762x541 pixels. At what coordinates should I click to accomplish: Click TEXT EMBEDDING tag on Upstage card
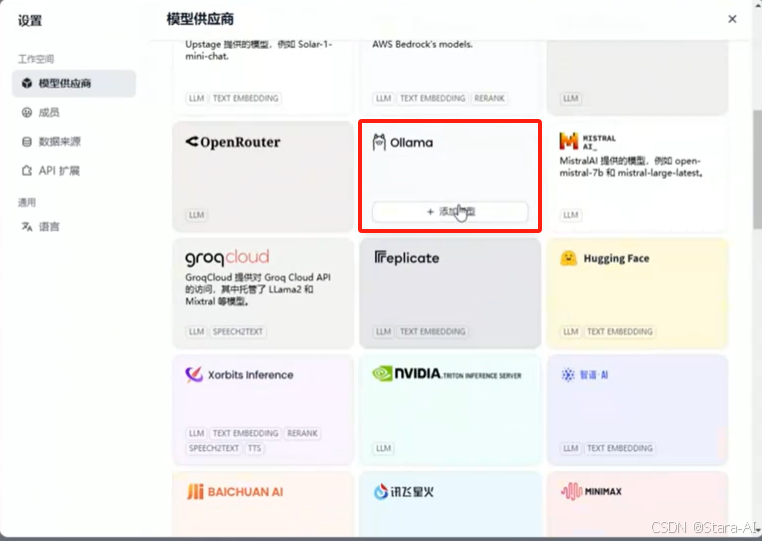[x=245, y=98]
